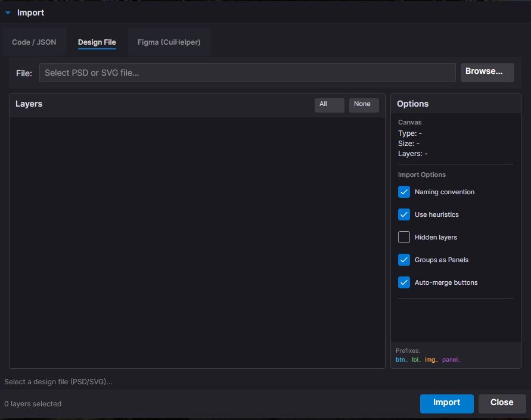Select all layers with the All button
The height and width of the screenshot is (420, 531).
329,105
